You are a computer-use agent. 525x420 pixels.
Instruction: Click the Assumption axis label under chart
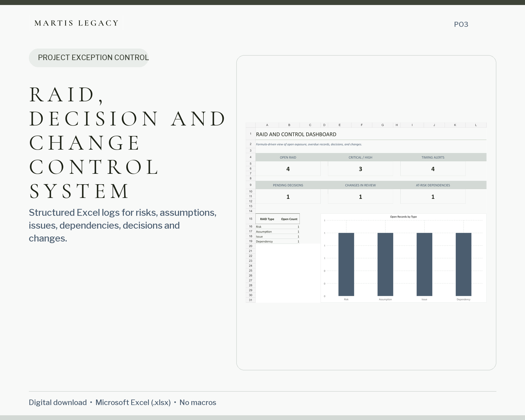click(x=385, y=299)
